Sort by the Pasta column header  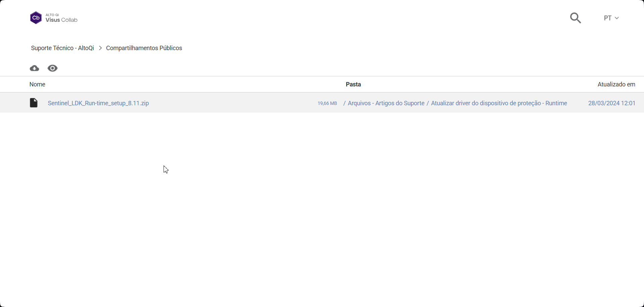(x=353, y=84)
